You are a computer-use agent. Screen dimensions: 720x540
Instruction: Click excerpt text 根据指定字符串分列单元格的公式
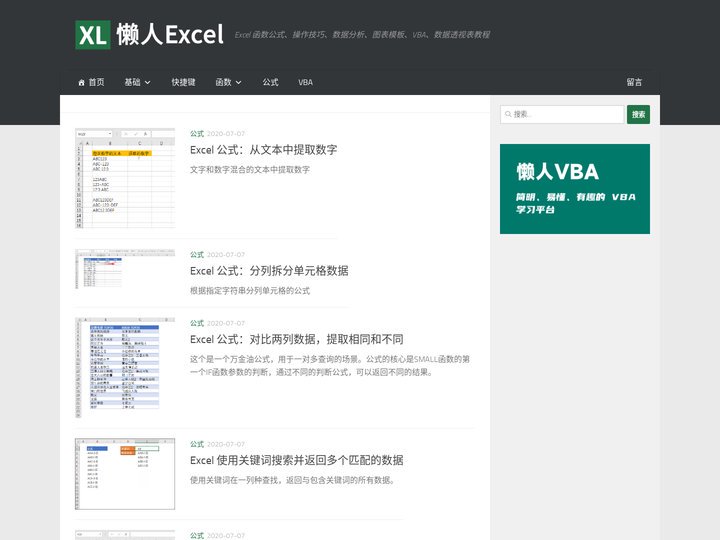click(250, 291)
